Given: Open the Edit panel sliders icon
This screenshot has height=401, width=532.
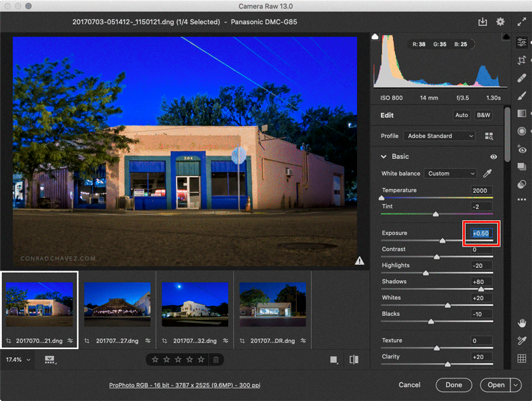Looking at the screenshot, I should coord(521,43).
